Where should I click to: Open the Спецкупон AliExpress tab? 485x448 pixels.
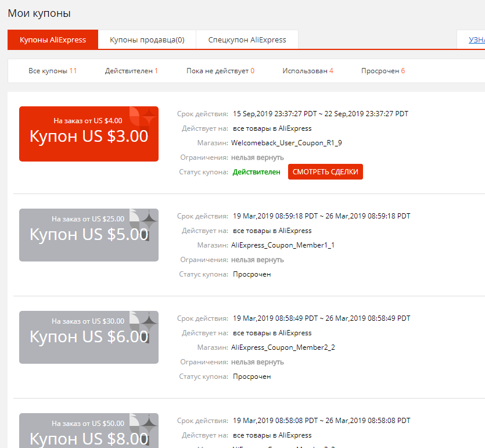[247, 40]
